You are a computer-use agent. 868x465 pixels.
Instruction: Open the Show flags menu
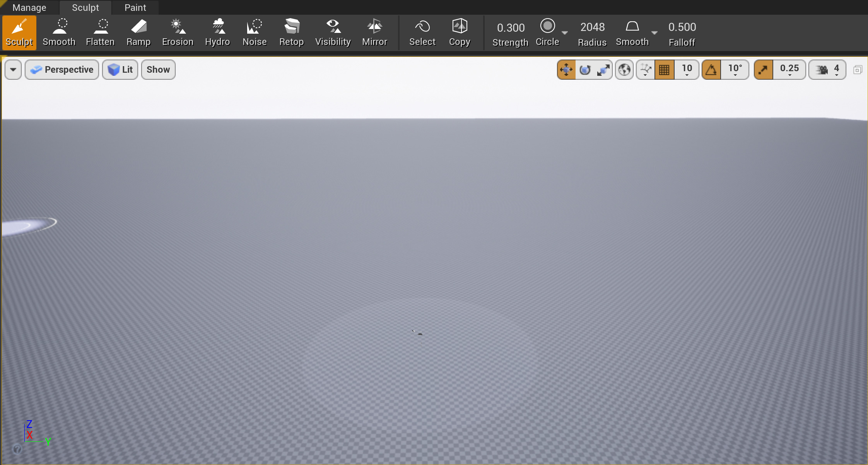pos(158,69)
